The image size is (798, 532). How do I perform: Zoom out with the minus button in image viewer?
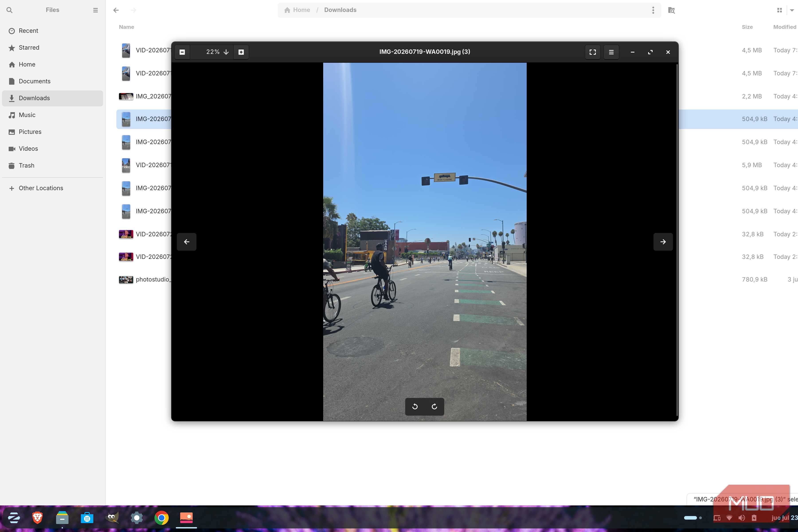pos(182,52)
